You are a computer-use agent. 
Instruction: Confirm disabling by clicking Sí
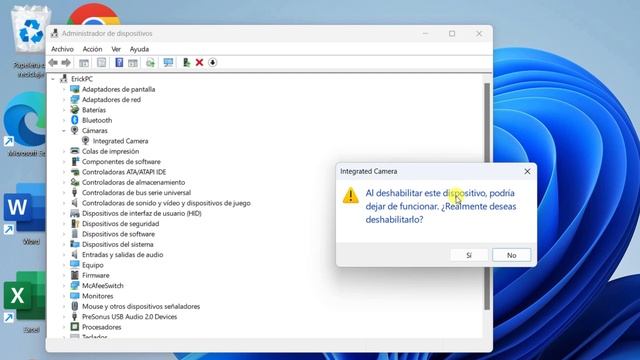pos(469,255)
